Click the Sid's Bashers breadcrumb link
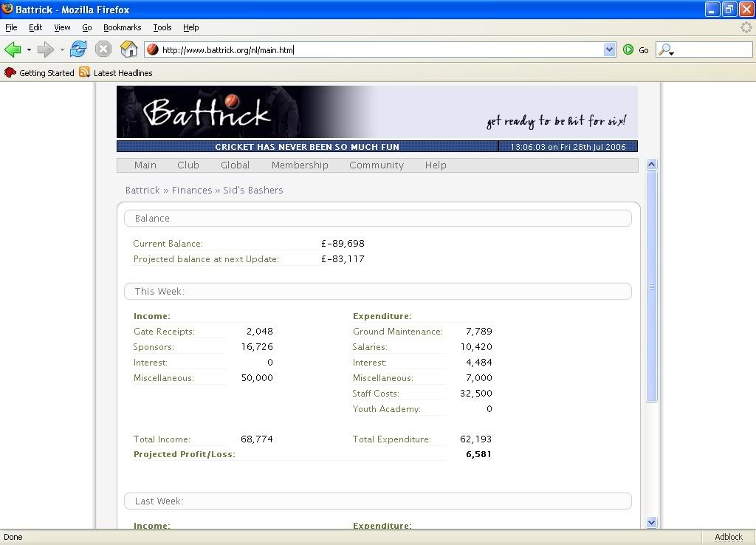This screenshot has width=756, height=545. pos(252,190)
